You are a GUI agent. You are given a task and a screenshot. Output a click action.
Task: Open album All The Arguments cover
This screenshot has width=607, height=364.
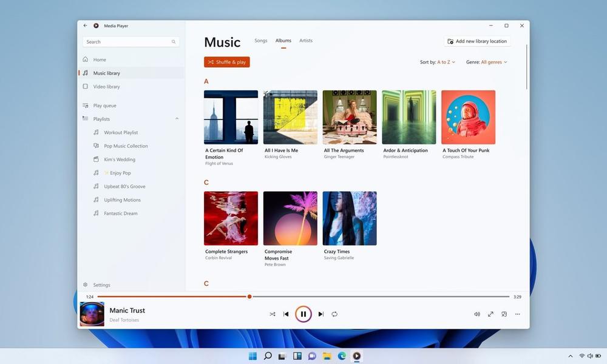click(350, 117)
